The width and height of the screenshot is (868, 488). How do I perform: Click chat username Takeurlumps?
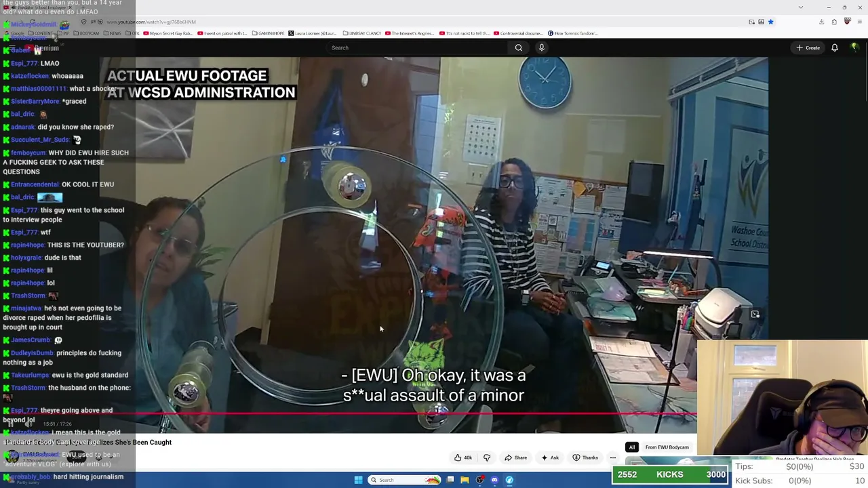point(30,375)
